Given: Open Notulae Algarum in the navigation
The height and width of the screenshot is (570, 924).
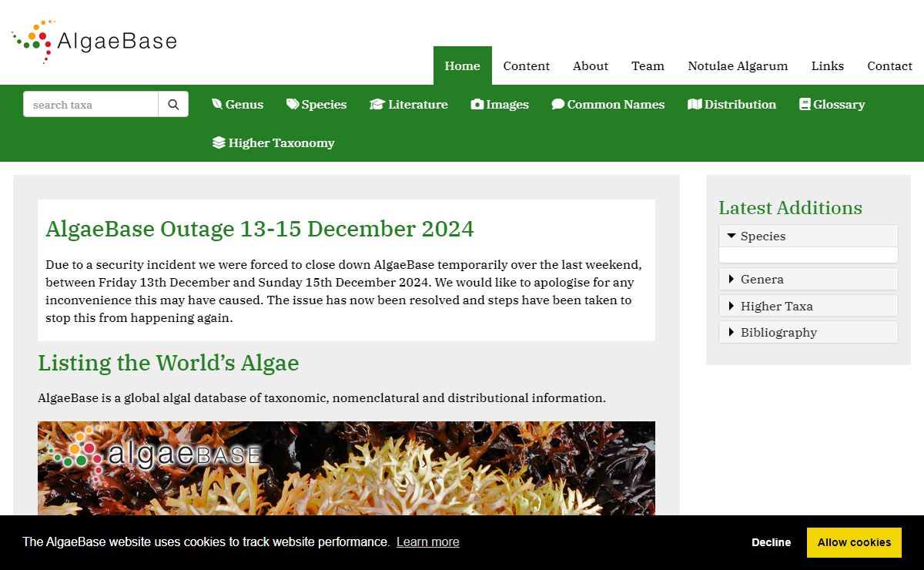Looking at the screenshot, I should coord(738,65).
